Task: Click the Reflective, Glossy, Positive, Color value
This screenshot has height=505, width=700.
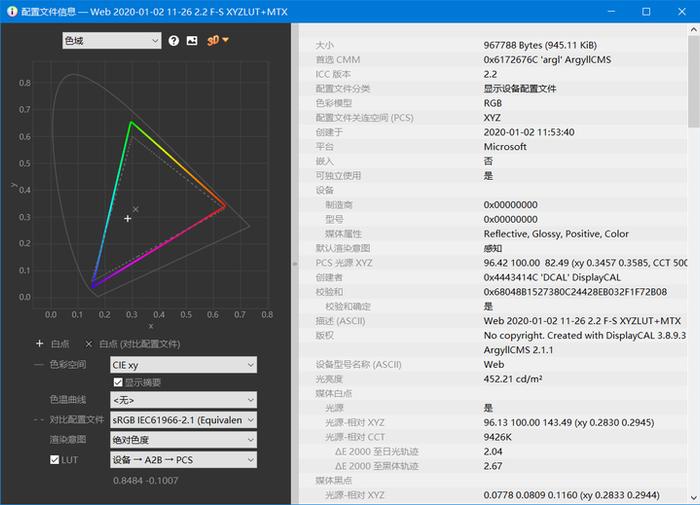Action: 556,234
